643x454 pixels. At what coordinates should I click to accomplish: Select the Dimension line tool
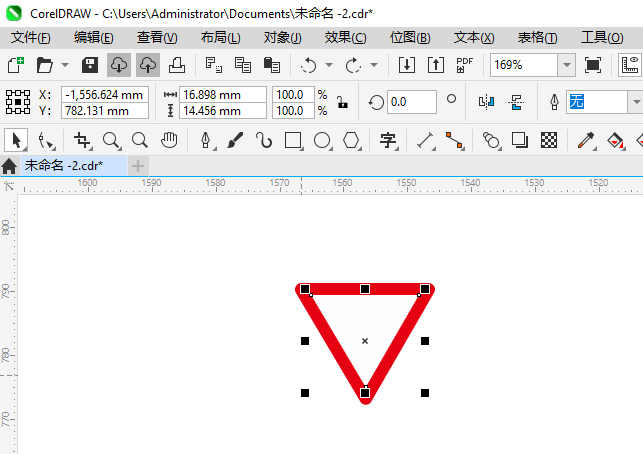tap(426, 140)
